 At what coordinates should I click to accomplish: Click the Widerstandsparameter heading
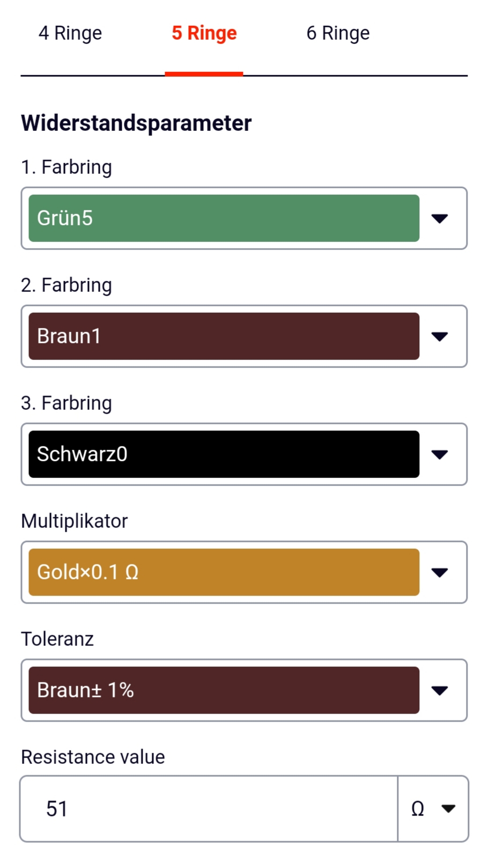coord(136,123)
